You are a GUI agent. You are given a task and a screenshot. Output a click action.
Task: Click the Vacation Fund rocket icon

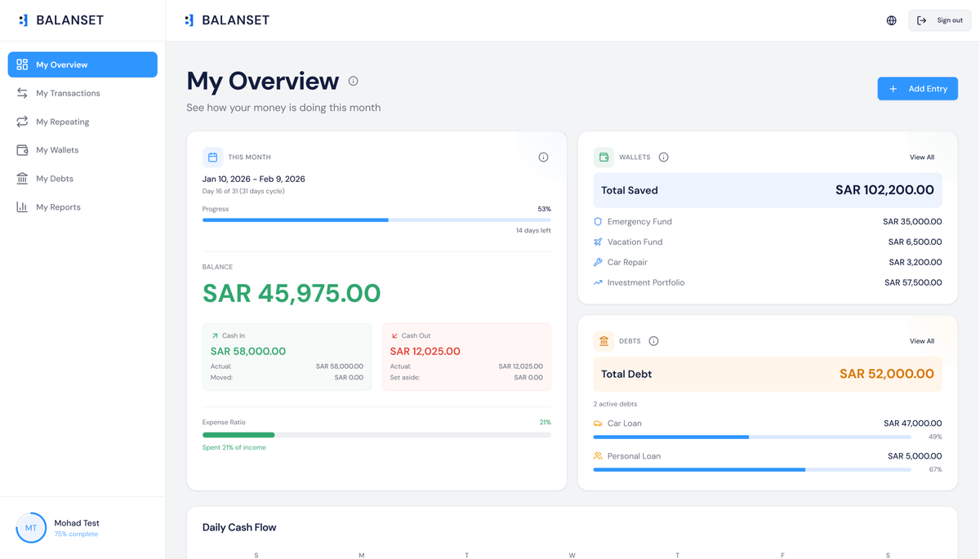point(599,242)
